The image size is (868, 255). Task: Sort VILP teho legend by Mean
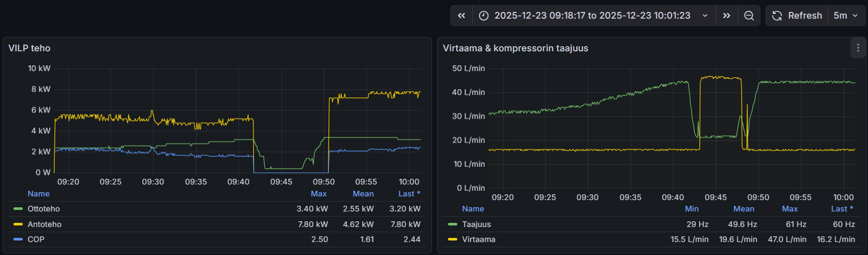coord(363,194)
